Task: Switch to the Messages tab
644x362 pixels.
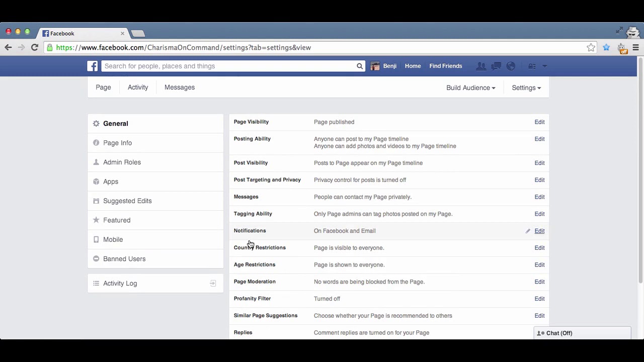Action: pos(180,87)
